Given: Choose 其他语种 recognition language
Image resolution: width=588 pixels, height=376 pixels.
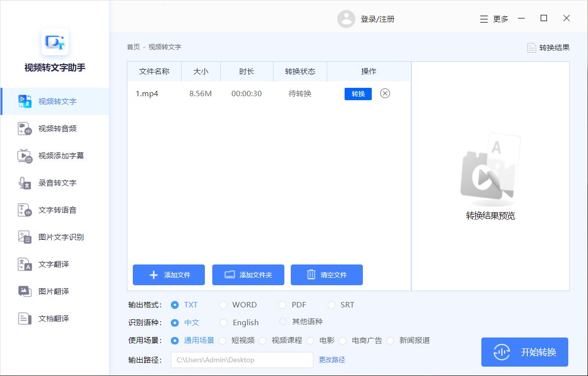Looking at the screenshot, I should (283, 322).
